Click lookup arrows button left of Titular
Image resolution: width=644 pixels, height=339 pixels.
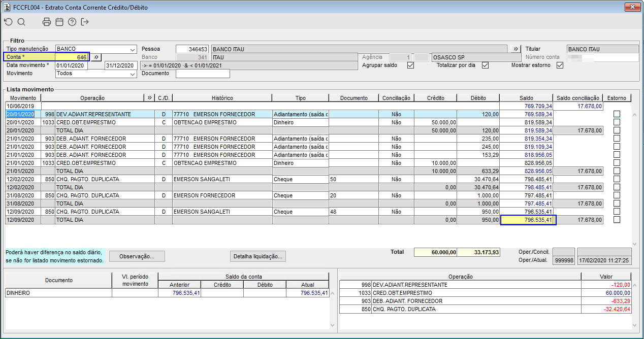[x=516, y=49]
